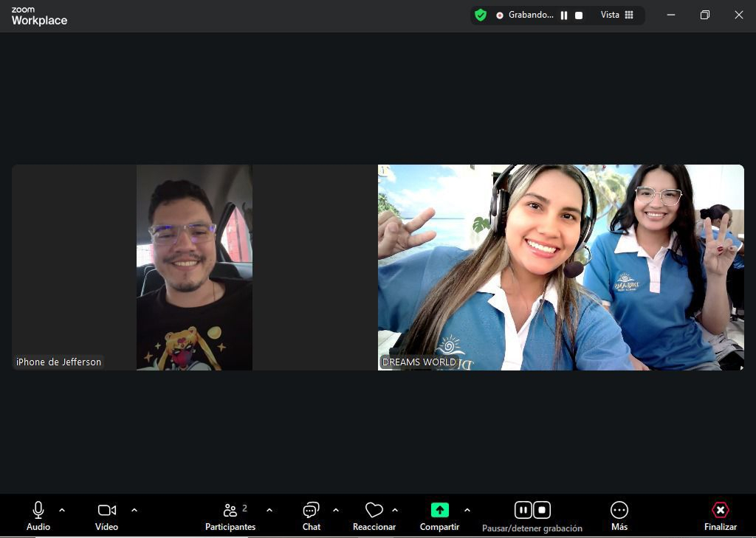Click the pause button in the bottom toolbar
Screen dimensions: 756x538
point(523,510)
